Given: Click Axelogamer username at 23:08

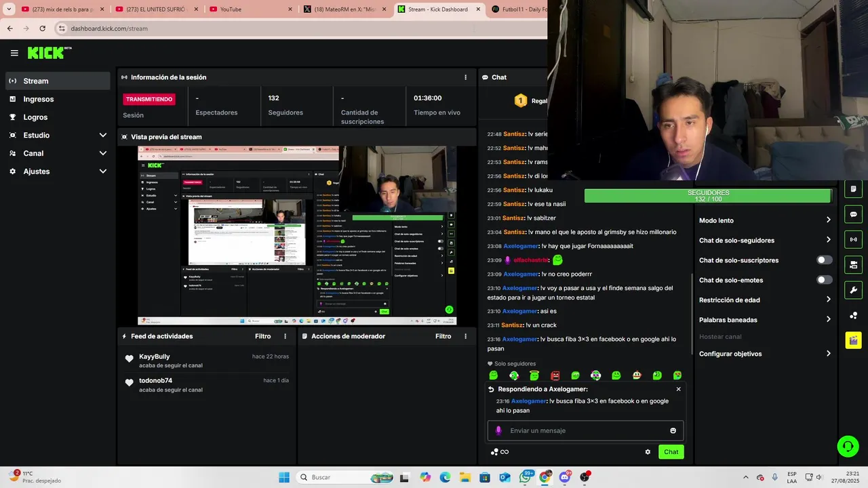Looking at the screenshot, I should click(x=521, y=246).
